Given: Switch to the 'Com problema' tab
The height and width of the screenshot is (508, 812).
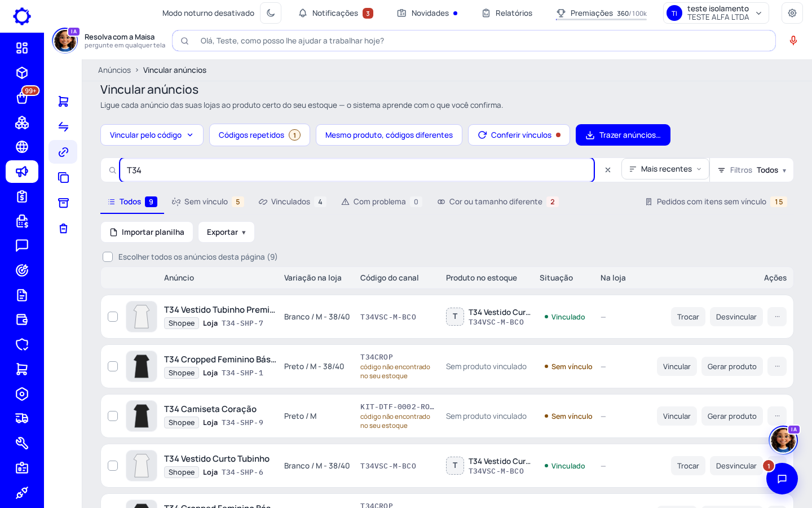Looking at the screenshot, I should point(381,202).
